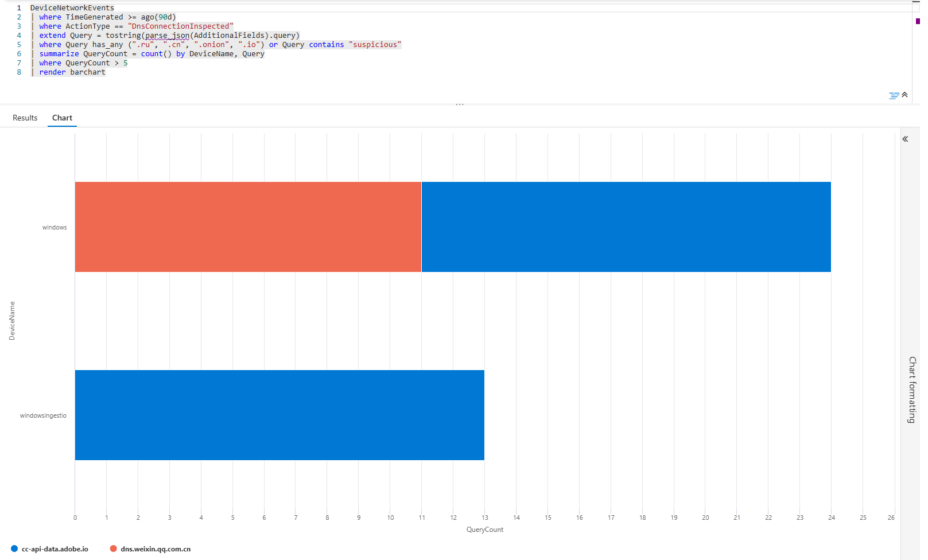Toggle dns.weixin.qq.com.cn legend series
The image size is (928, 560).
155,549
